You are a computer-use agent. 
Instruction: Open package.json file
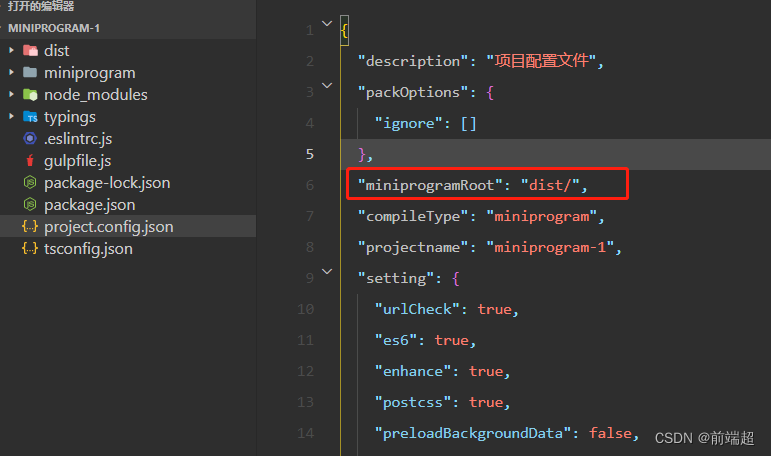tap(89, 205)
